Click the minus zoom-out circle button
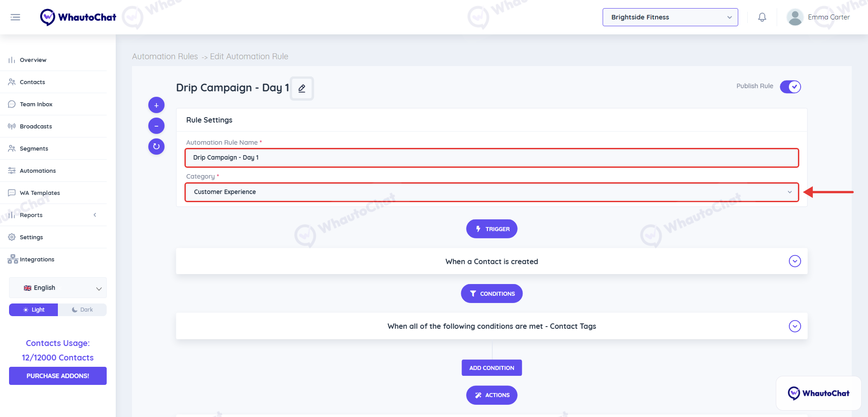The image size is (868, 417). [156, 126]
